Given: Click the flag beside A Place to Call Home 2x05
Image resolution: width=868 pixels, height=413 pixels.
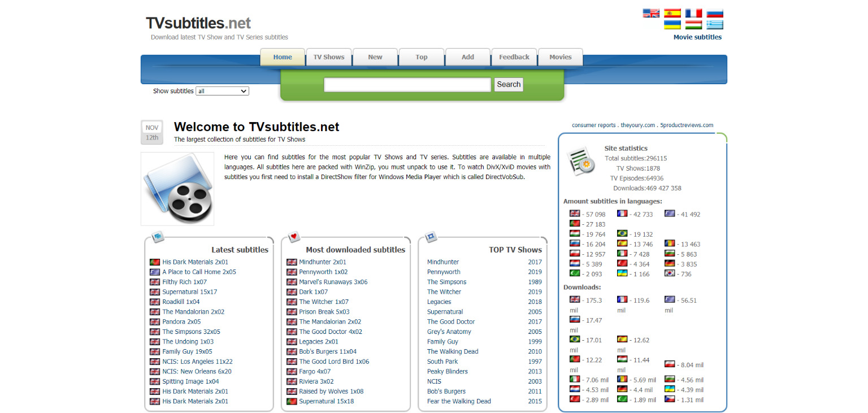Looking at the screenshot, I should 155,272.
